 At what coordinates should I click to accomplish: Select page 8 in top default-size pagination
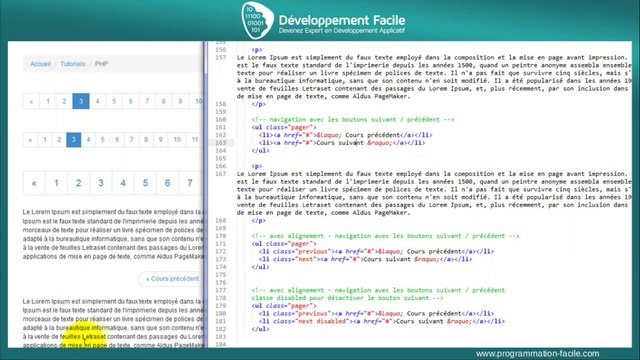pos(164,101)
